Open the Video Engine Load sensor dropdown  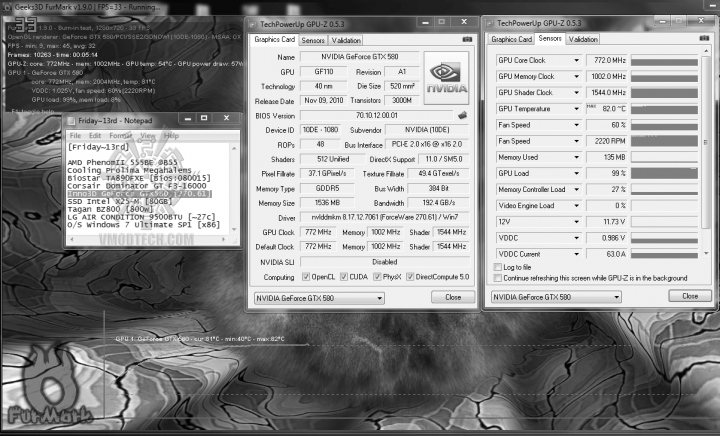(x=576, y=206)
